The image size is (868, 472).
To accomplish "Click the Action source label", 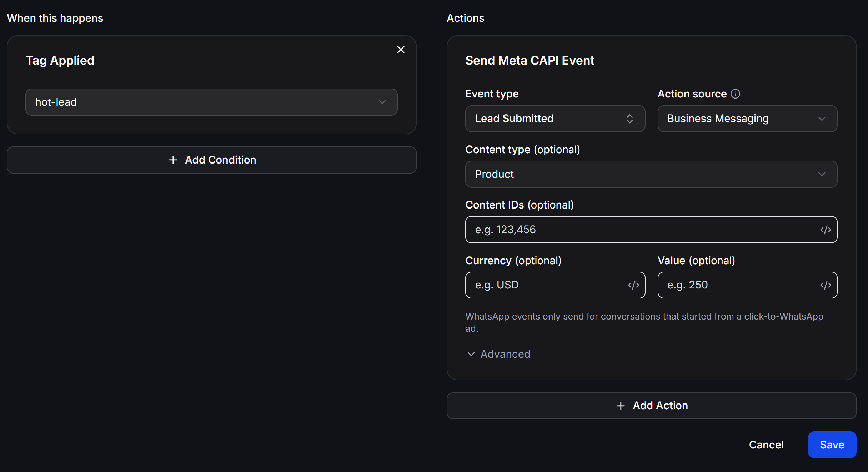I will (692, 94).
